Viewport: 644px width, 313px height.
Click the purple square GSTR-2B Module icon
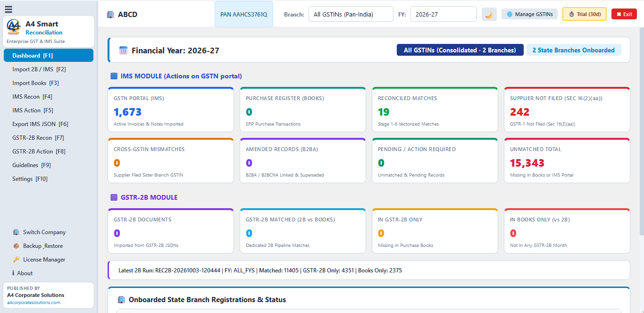point(114,197)
